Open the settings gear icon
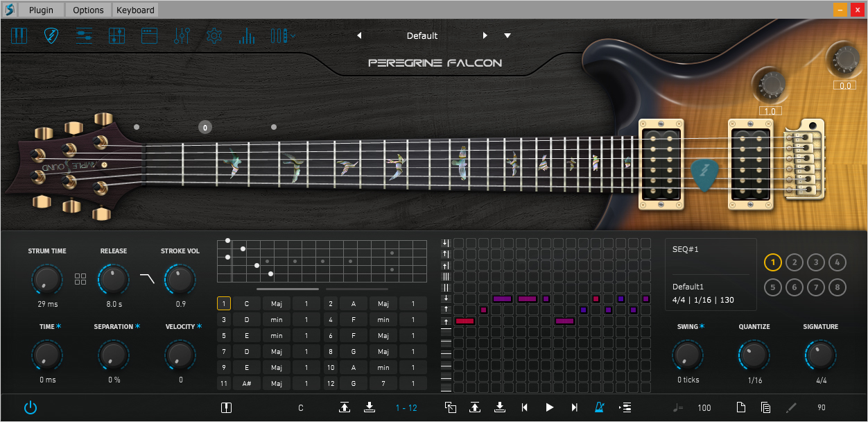Screen dimensions: 868x422 (214, 35)
